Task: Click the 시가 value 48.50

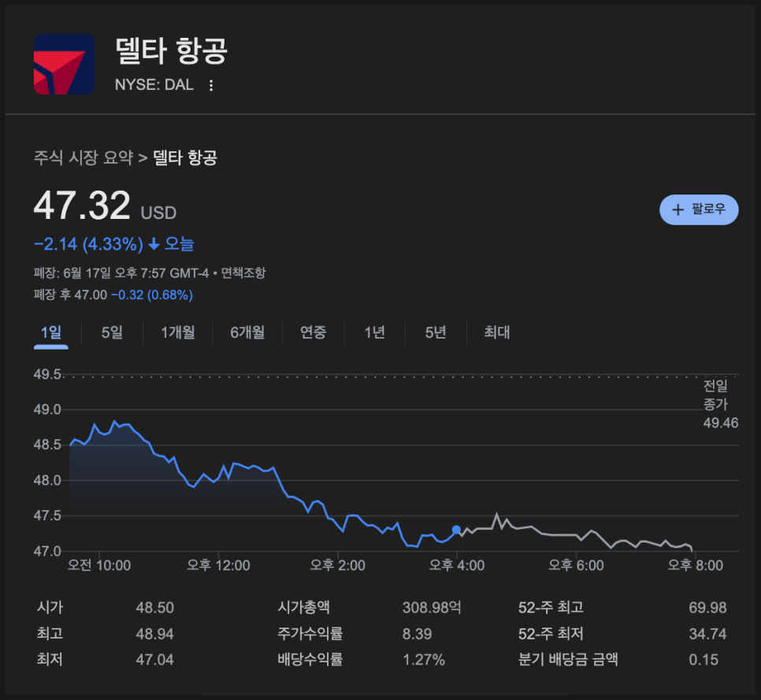Action: [155, 608]
